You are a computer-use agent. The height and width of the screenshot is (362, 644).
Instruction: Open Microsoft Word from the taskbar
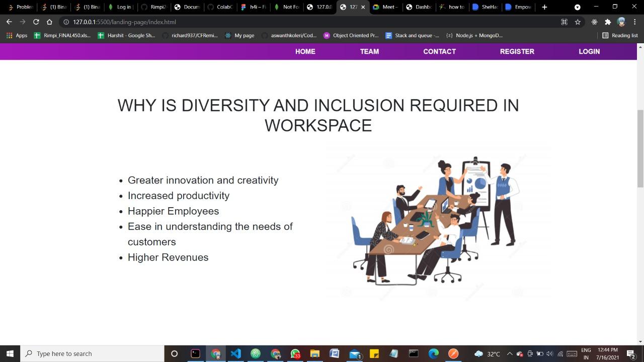(x=335, y=353)
